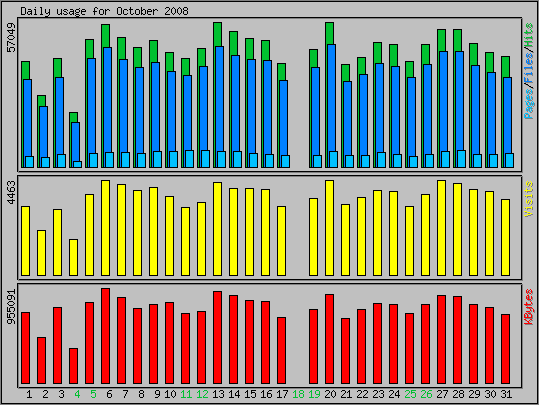Click the yellow Visits bar for day 6
539x405 pixels.
pos(106,228)
